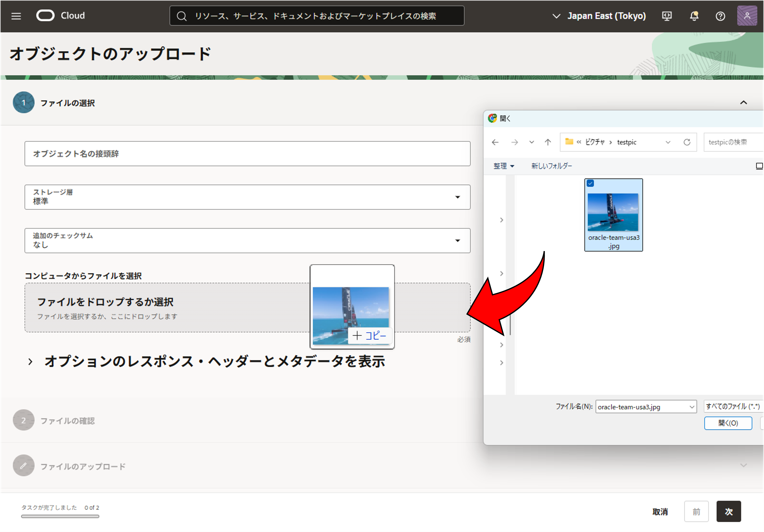Viewport: 764px width, 532px height.
Task: Click the notifications bell icon
Action: [x=694, y=16]
